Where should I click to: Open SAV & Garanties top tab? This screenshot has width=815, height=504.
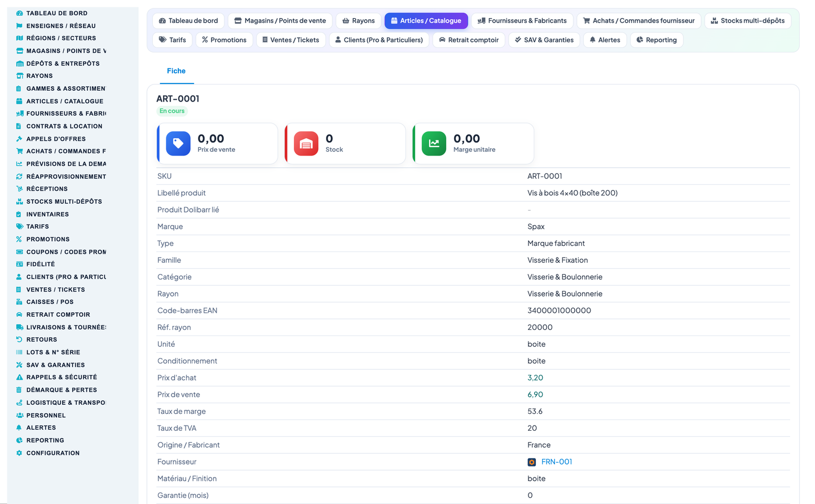click(544, 40)
